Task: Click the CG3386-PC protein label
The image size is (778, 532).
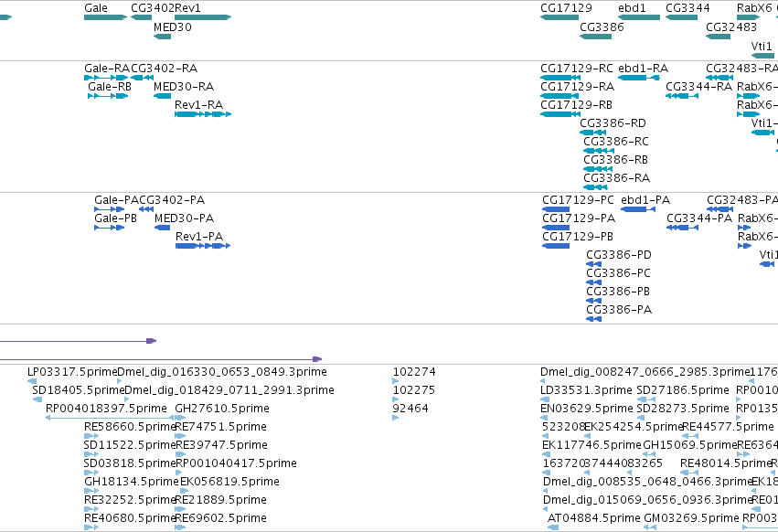Action: [x=618, y=273]
